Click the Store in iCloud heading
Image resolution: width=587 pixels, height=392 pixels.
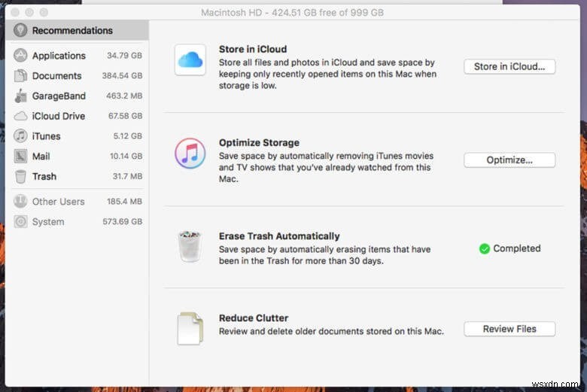point(253,50)
